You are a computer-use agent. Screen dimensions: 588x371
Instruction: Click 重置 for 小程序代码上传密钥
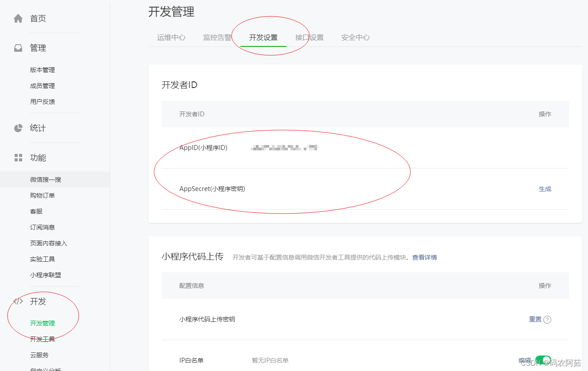[x=535, y=319]
